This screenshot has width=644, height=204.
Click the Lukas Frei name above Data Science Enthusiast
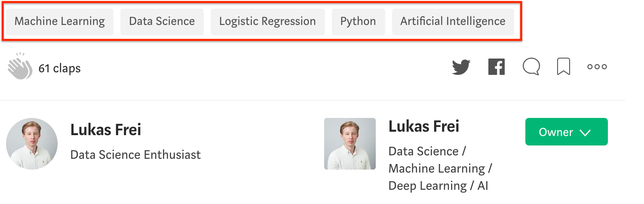pos(106,130)
